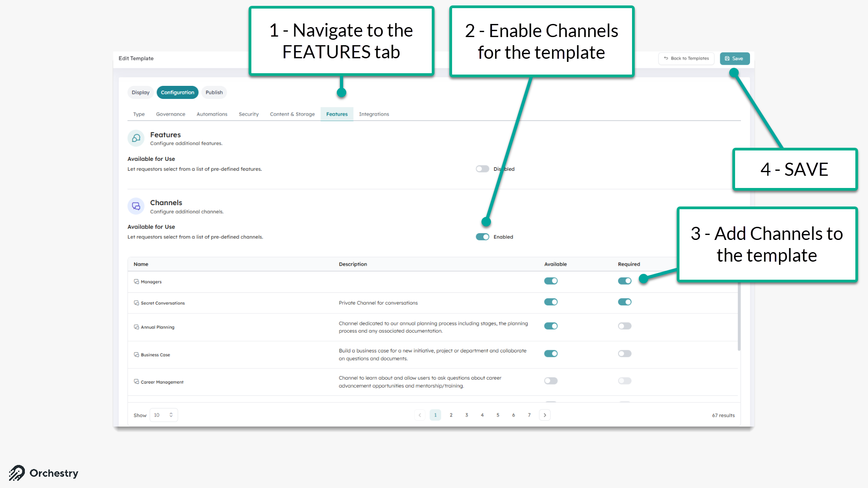Click the Features section icon
The height and width of the screenshot is (488, 868).
pos(136,138)
